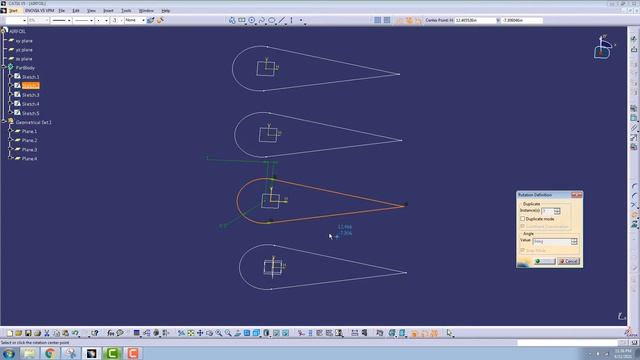Viewport: 640px width, 360px height.
Task: Select the Zoom In magnifier icon
Action: click(219, 333)
